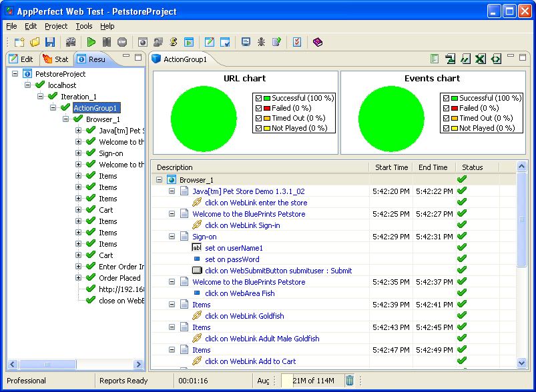Click the XML export icon

click(495, 59)
